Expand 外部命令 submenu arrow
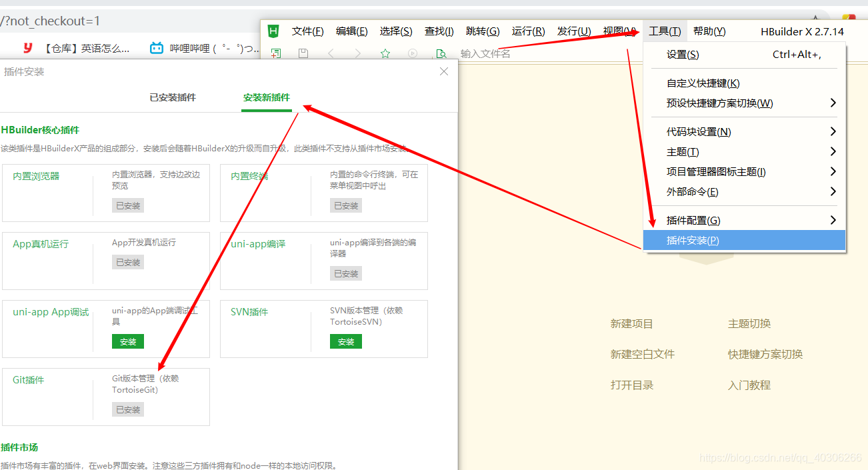Screen dimensions: 868x470 pos(833,191)
